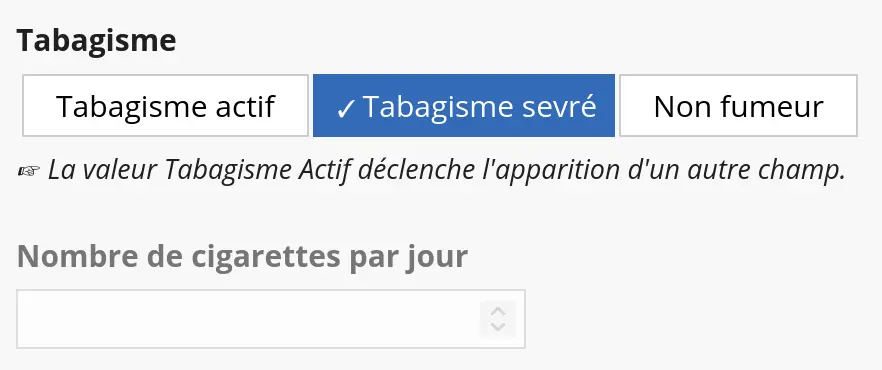Click the word 'cigarettes' in the field label
The width and height of the screenshot is (882, 370).
pyautogui.click(x=266, y=258)
